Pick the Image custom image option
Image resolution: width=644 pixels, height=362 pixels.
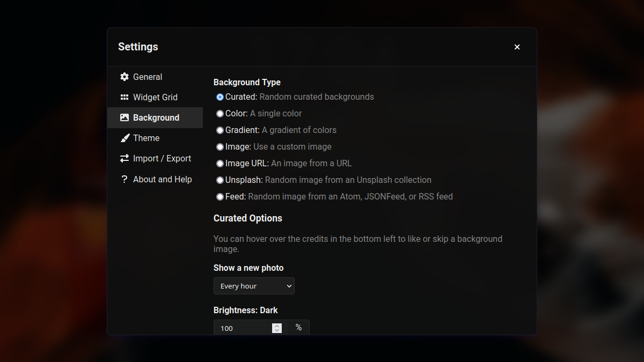(220, 147)
